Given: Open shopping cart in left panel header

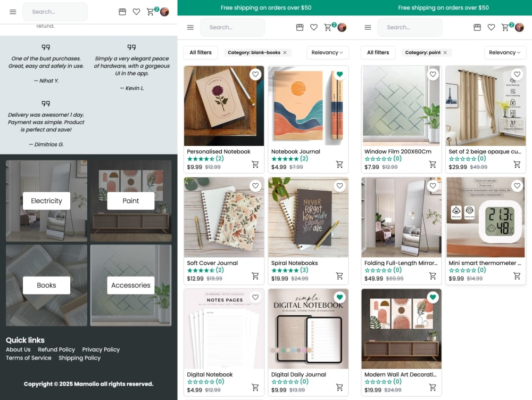Looking at the screenshot, I should pos(151,12).
